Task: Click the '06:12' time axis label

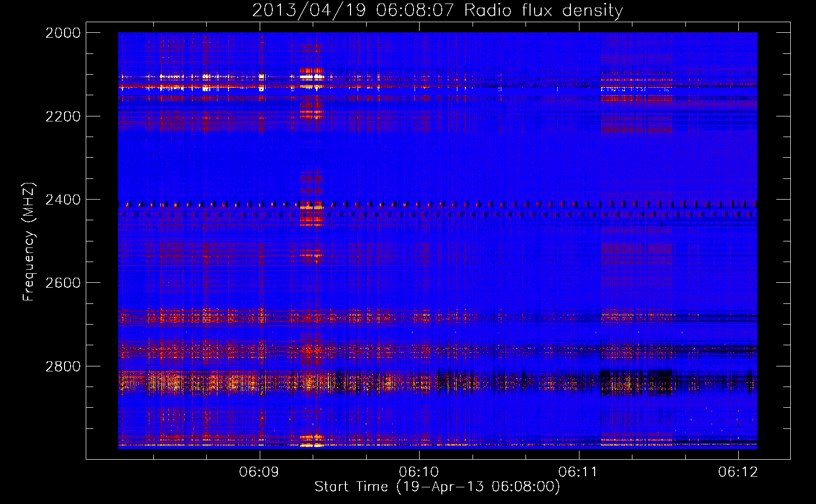Action: 738,472
